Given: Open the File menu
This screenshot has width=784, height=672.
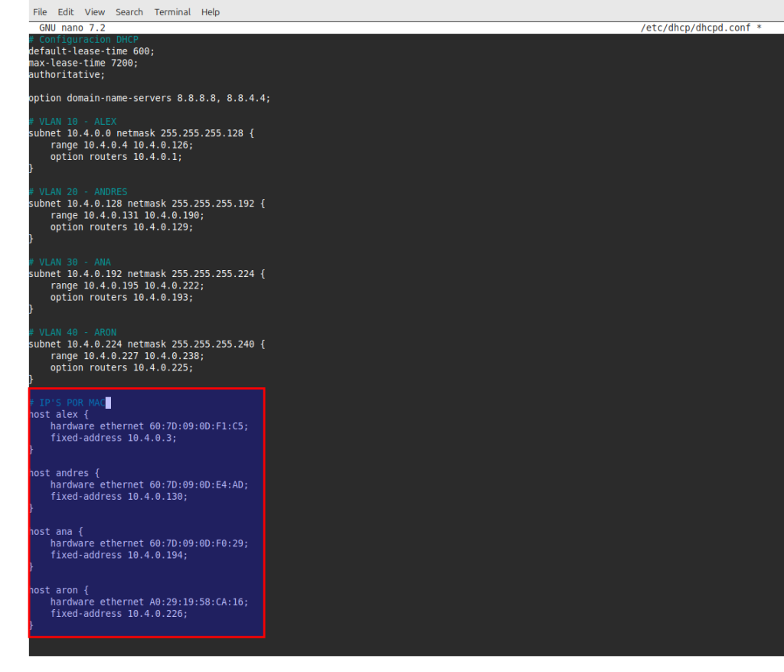Looking at the screenshot, I should 40,11.
